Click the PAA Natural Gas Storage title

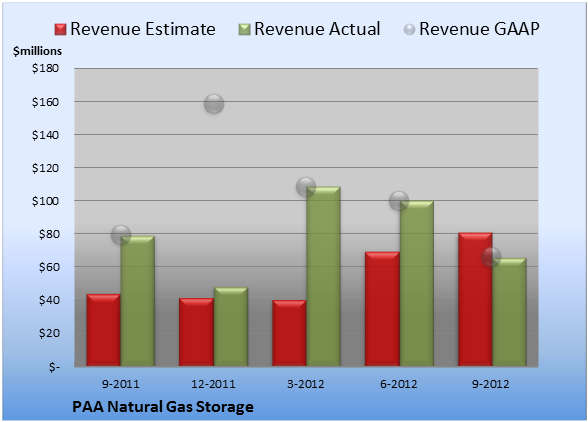click(163, 407)
